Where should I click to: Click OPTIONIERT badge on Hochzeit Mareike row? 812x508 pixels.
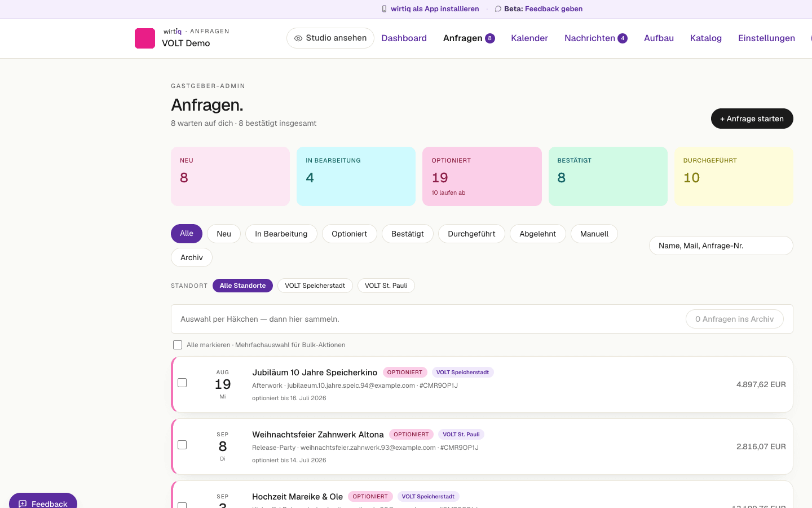tap(370, 497)
